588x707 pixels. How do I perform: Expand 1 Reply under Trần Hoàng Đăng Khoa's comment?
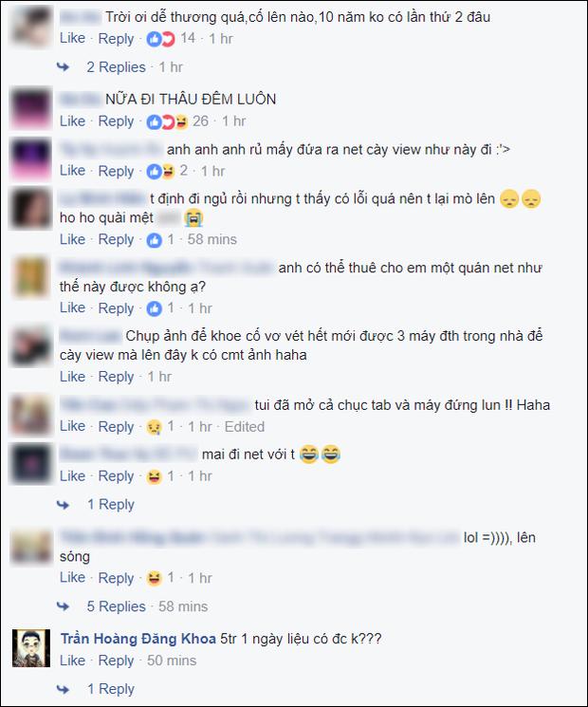pos(110,689)
